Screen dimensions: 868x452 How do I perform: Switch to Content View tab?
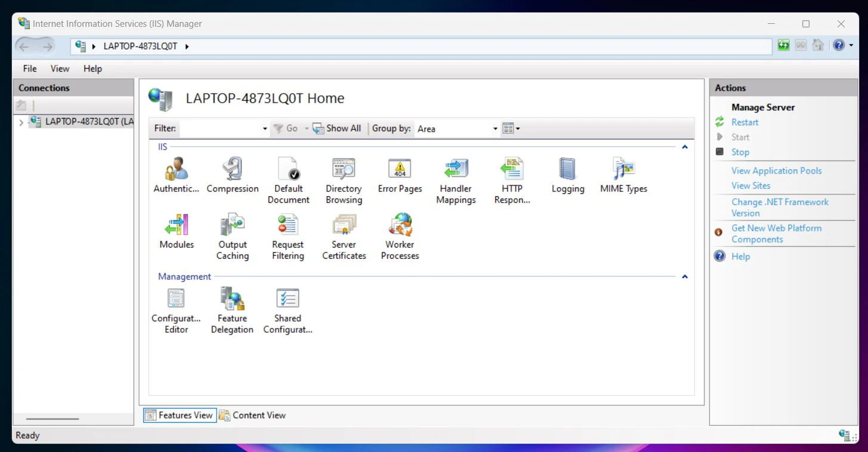252,415
